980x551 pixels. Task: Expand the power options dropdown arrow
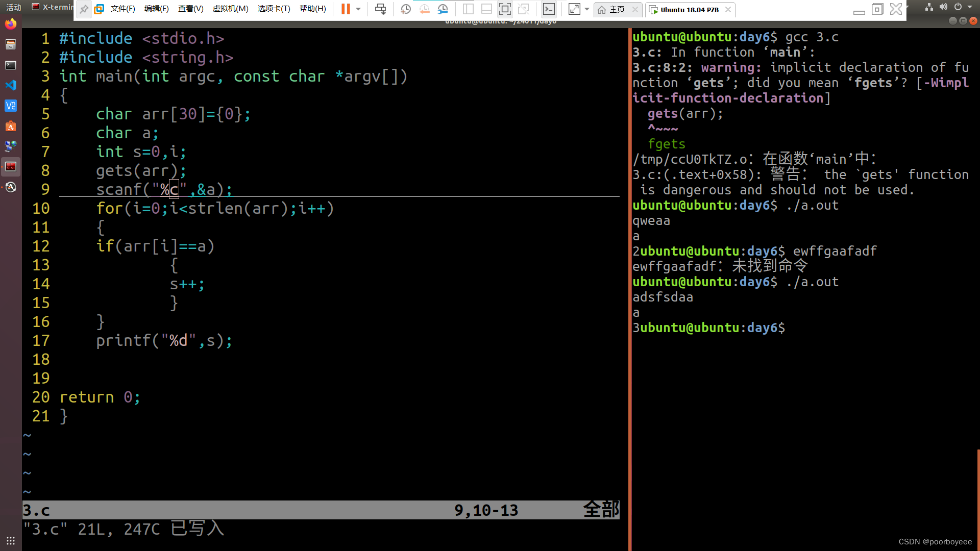click(358, 9)
